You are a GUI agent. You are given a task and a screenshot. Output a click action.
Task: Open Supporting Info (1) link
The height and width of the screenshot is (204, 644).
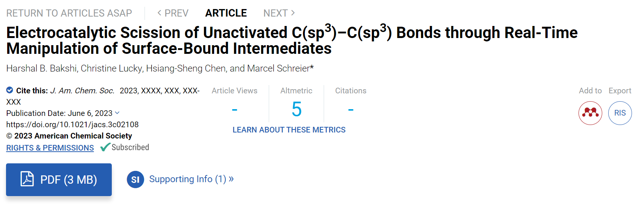[191, 179]
